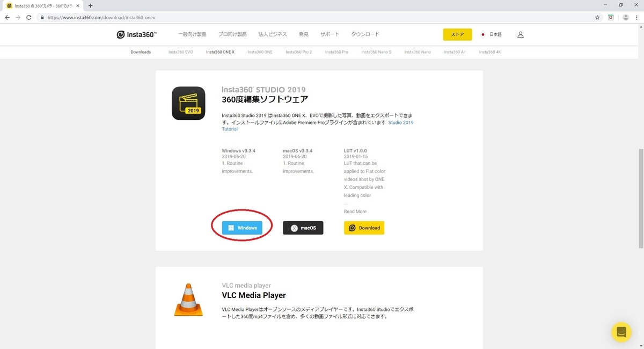Screen dimensions: 644x349
Task: Expand Read More for LUT notes
Action: click(x=355, y=212)
